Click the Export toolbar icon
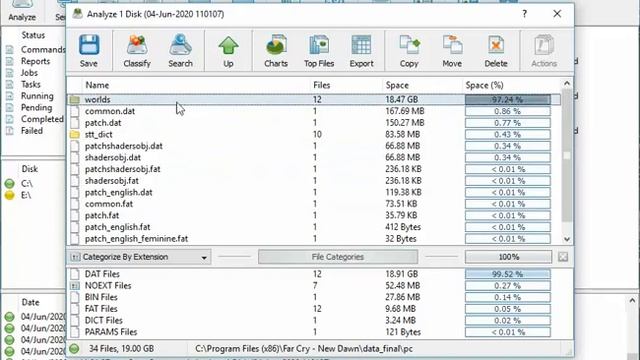640x360 pixels. pyautogui.click(x=361, y=51)
